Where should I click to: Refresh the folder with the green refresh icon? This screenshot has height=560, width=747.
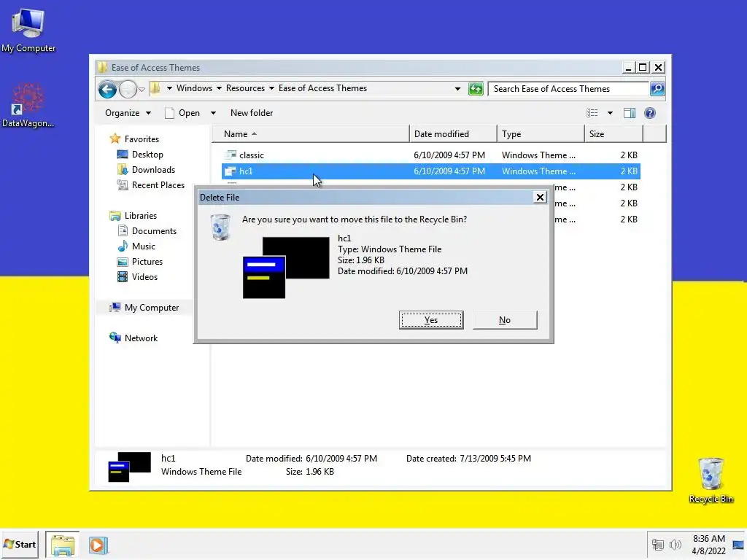click(x=476, y=88)
